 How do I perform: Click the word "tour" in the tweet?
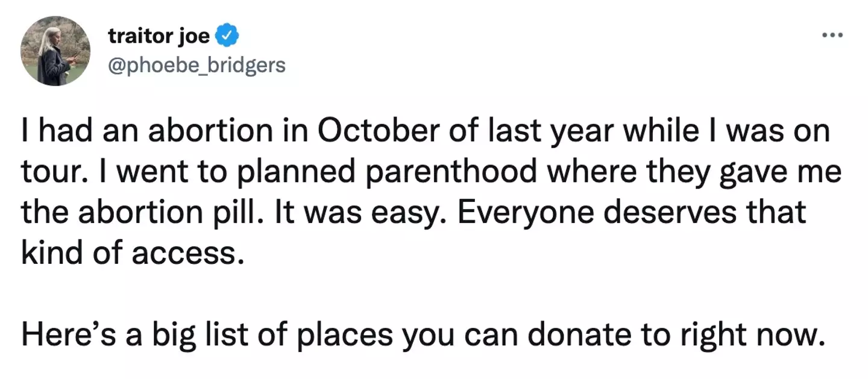tap(47, 173)
